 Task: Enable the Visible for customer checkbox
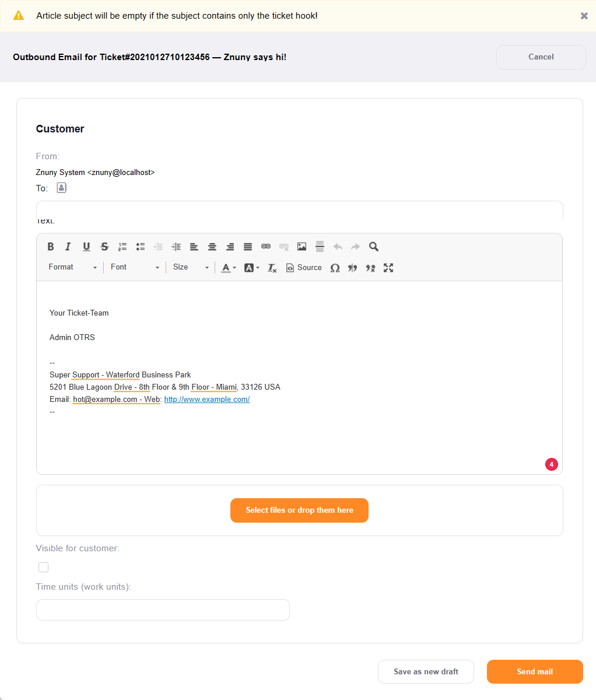coord(43,566)
